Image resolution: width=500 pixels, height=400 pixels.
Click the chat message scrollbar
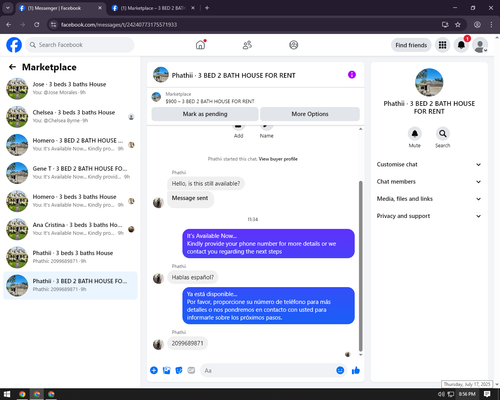tap(360, 266)
